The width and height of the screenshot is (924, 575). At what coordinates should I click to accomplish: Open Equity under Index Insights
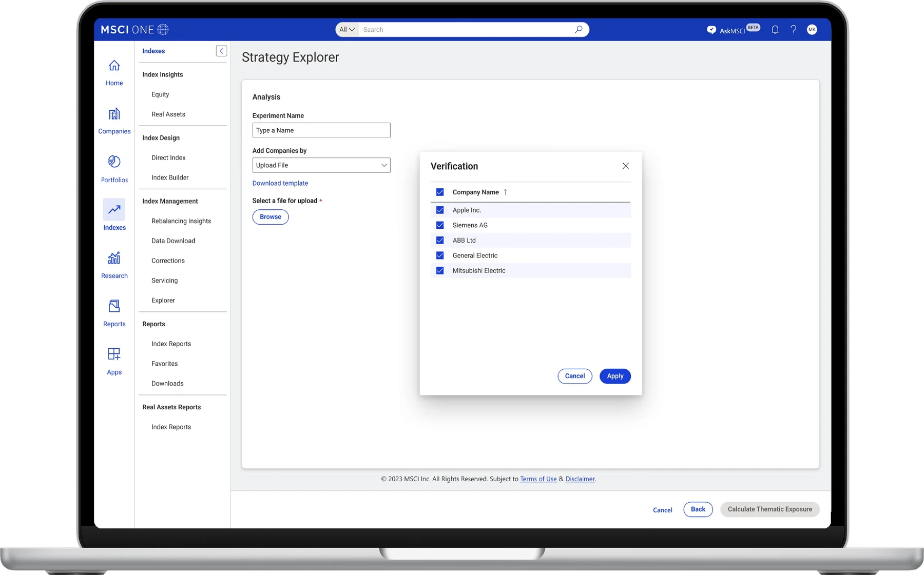click(x=160, y=94)
